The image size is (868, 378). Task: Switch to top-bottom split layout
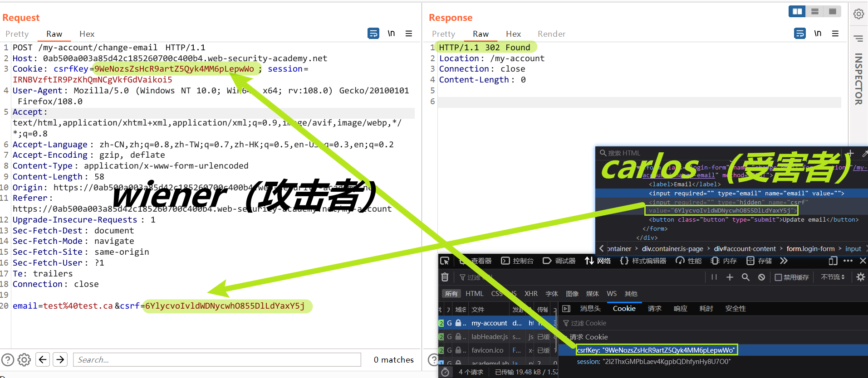[815, 11]
